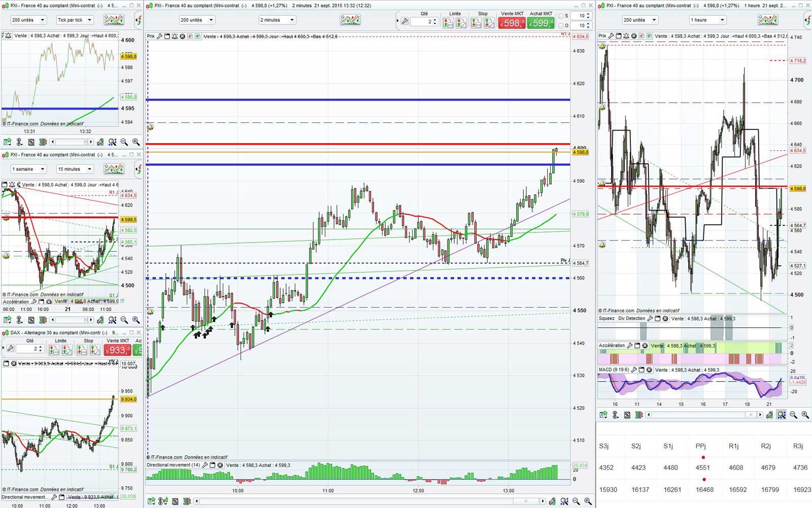Remove the Prix indicator using its X icon in main chart
The image size is (812, 508).
(182, 37)
